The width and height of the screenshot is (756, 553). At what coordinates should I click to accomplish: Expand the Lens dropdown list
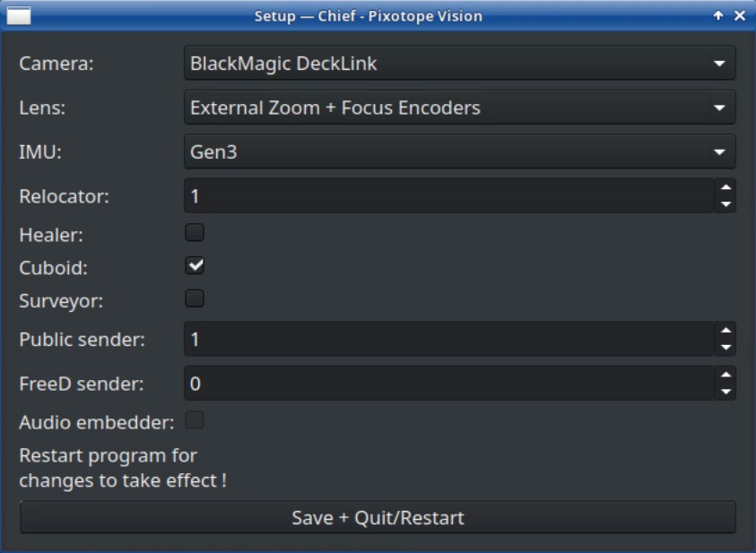(x=459, y=108)
